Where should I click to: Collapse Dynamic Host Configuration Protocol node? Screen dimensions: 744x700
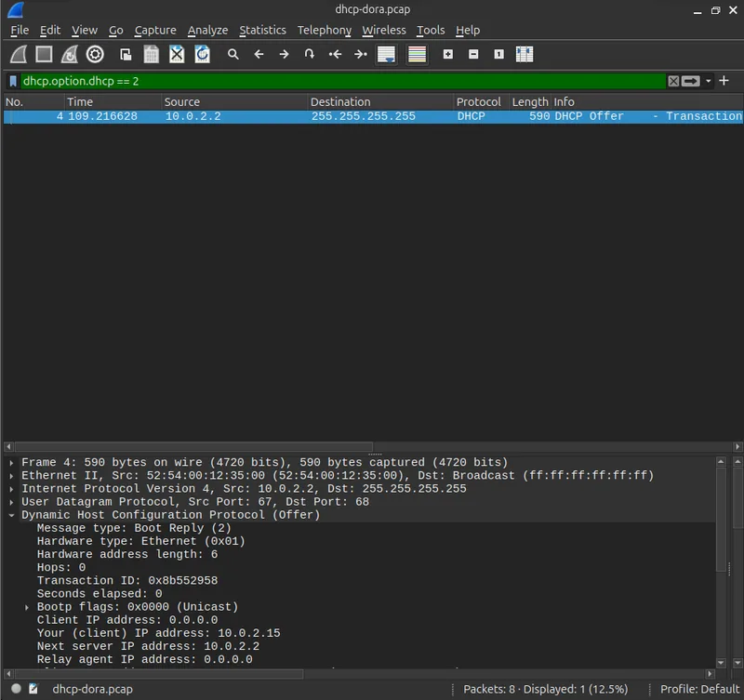[x=11, y=515]
